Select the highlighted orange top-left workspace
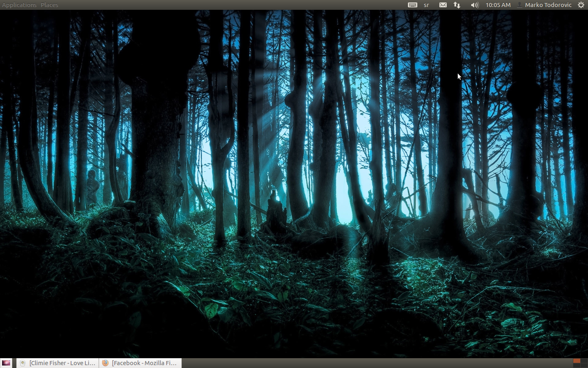588x368 pixels. click(x=577, y=361)
